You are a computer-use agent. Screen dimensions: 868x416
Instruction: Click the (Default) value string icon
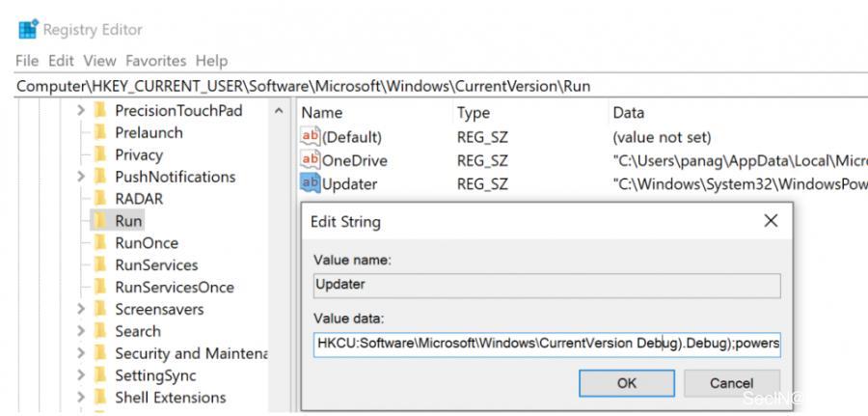pos(310,137)
